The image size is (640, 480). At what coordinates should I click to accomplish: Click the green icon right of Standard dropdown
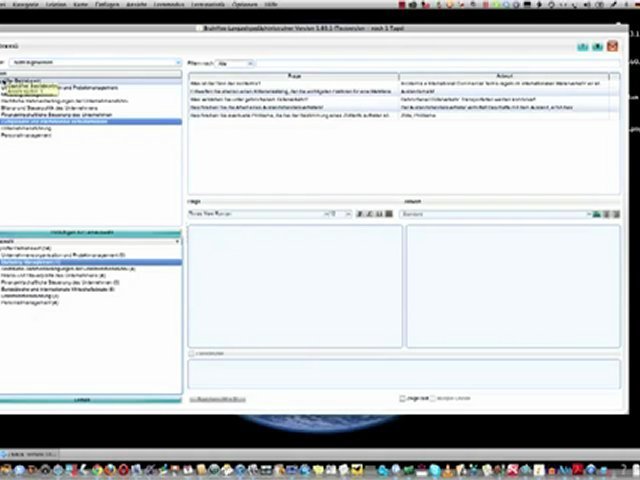click(x=597, y=214)
